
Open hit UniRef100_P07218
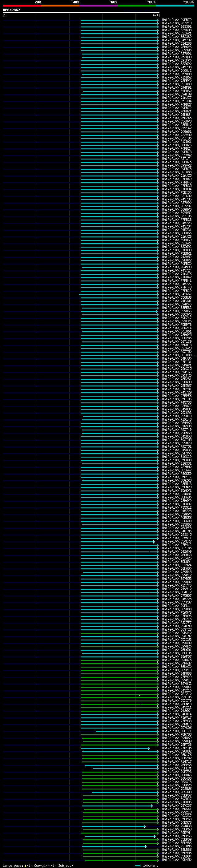pyautogui.click(x=177, y=23)
